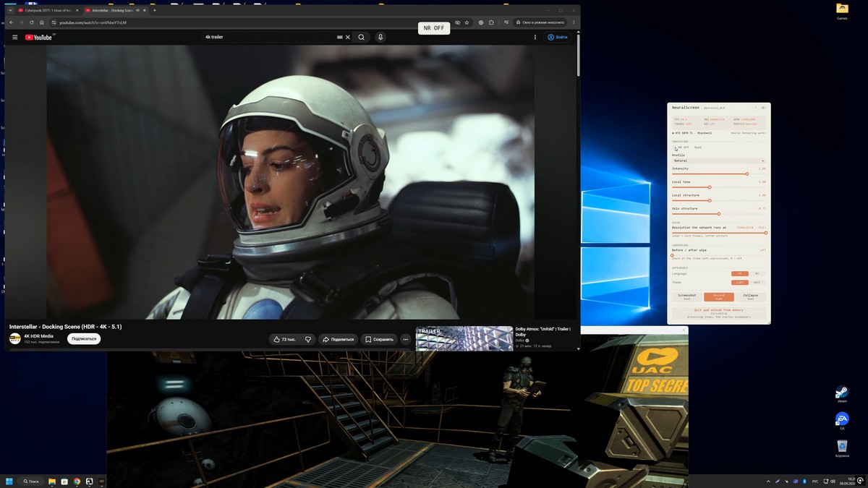Adjust the Skin structure slider
The height and width of the screenshot is (488, 868).
tap(719, 214)
